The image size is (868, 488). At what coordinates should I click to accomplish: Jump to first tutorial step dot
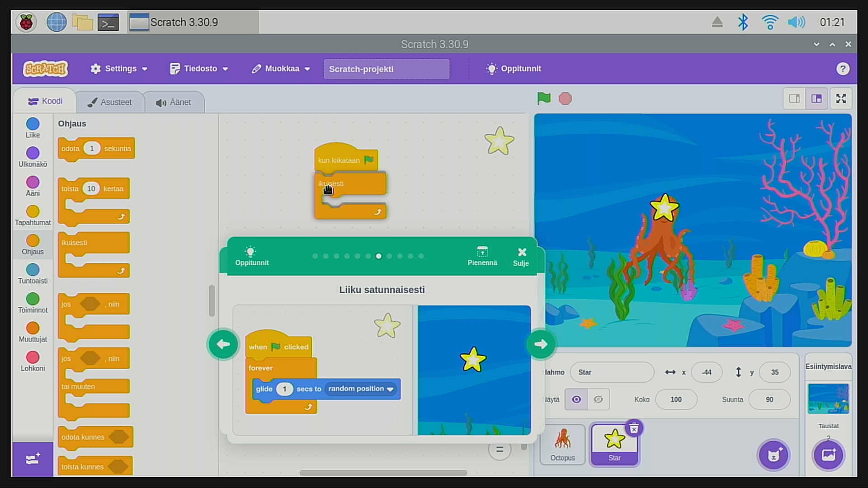315,256
